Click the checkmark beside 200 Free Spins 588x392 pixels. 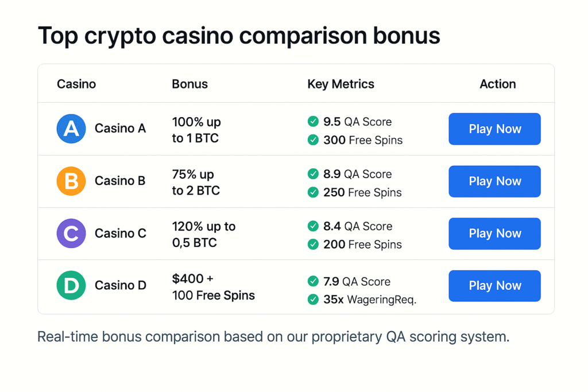tap(313, 244)
